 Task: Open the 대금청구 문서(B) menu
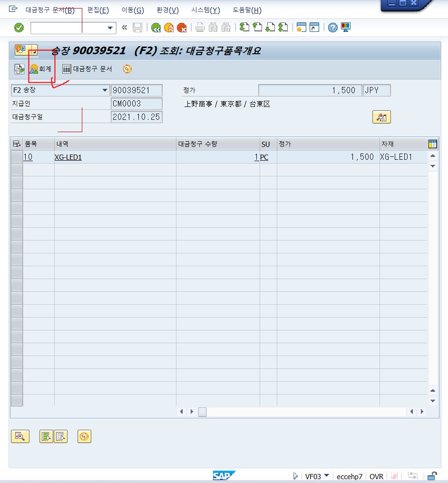click(x=50, y=10)
